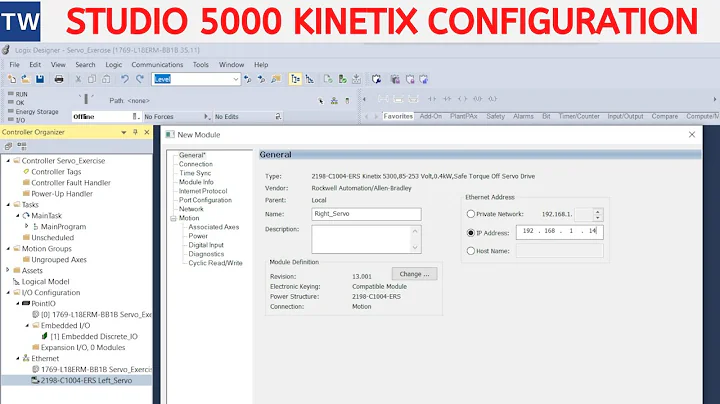
Task: Click the Find Next icon beside search box
Action: [x=261, y=79]
